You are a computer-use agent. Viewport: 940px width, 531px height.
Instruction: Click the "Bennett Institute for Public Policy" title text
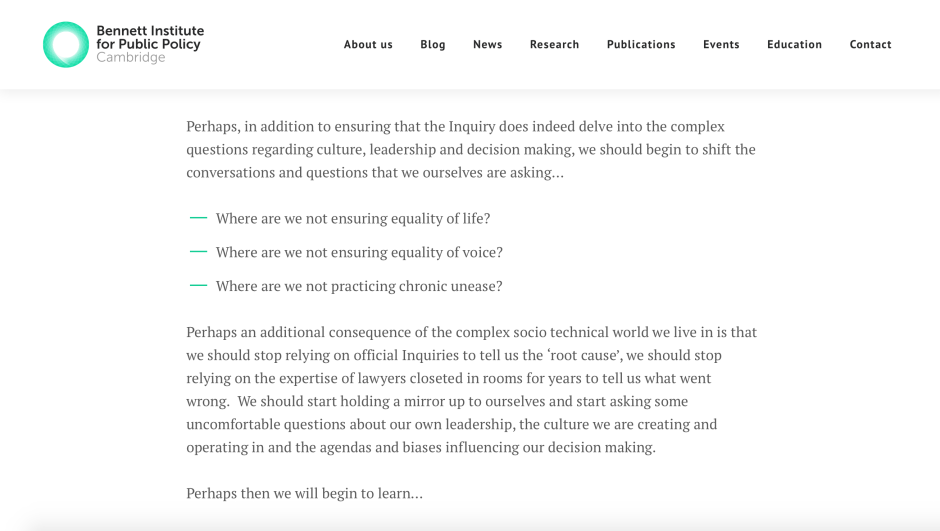coord(150,38)
